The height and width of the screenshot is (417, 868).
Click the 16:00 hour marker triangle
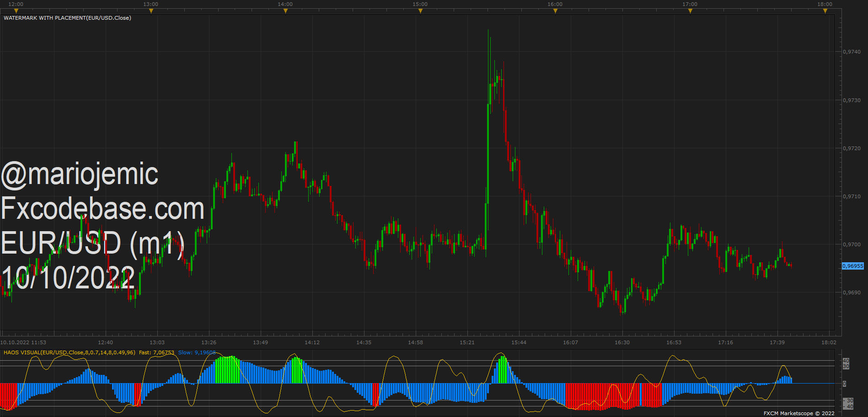555,11
